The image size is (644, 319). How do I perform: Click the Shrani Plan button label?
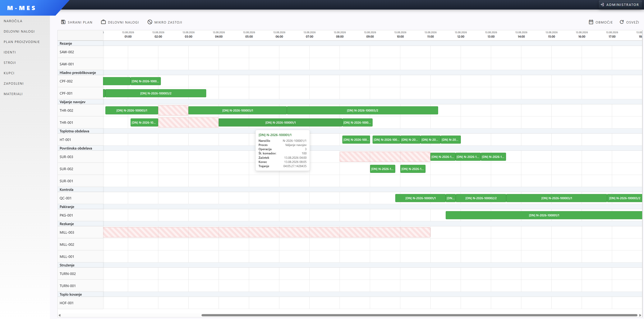point(80,22)
